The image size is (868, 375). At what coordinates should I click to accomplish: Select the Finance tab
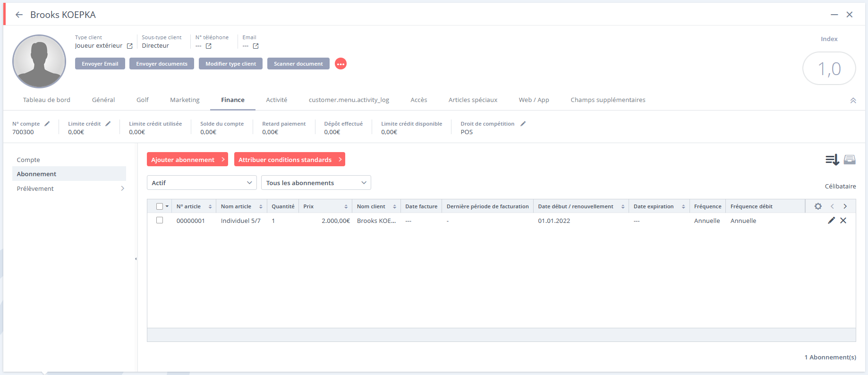coord(233,100)
